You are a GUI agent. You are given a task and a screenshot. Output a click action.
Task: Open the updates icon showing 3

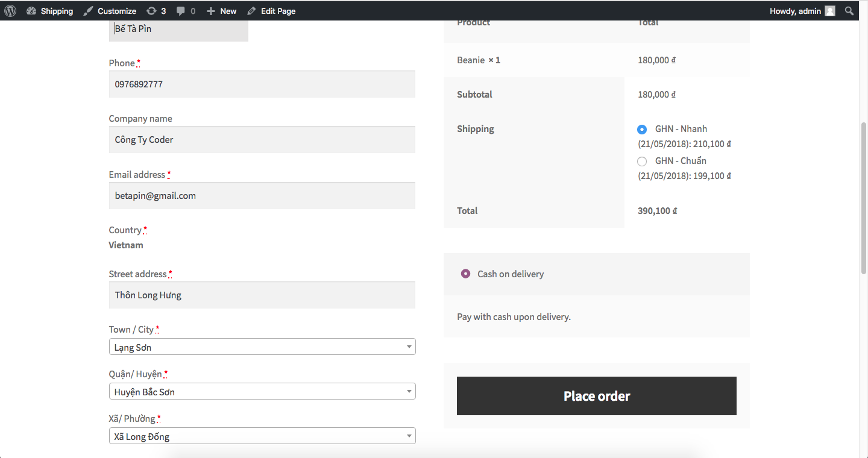[151, 11]
